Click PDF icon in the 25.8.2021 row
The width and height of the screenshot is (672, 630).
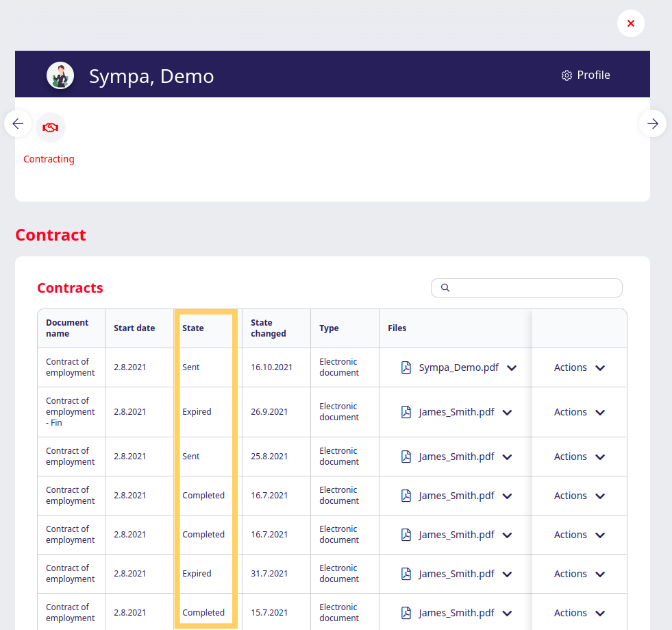(406, 457)
